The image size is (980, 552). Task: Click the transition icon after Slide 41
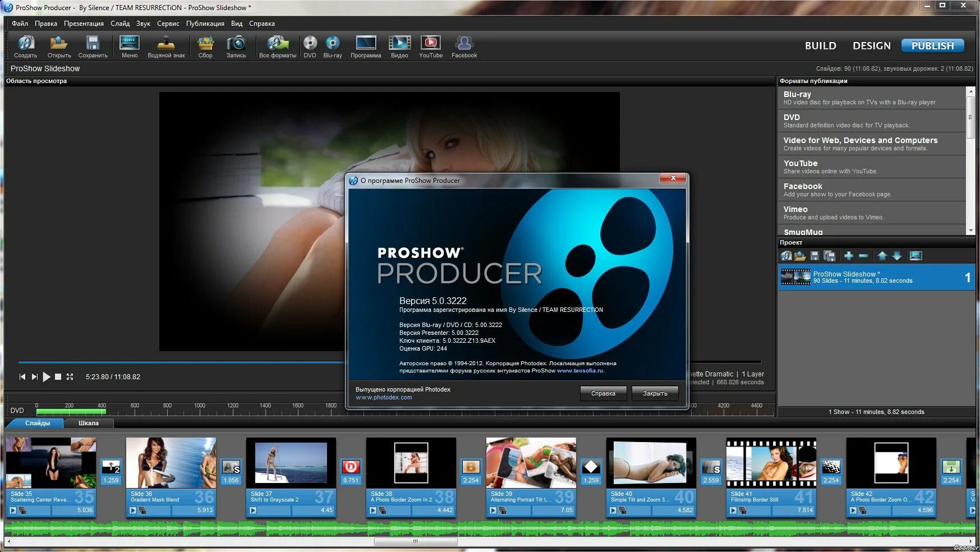coord(831,467)
